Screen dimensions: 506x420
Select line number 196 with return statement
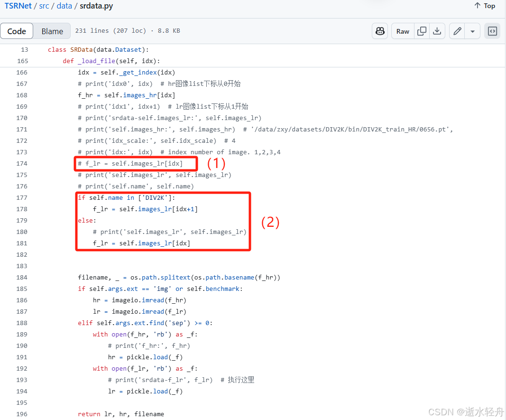[x=21, y=414]
